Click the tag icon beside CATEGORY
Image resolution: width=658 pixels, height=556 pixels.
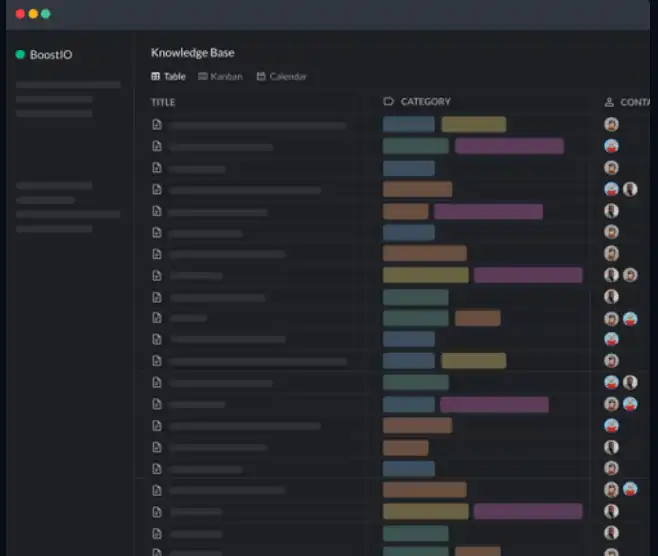coord(389,101)
